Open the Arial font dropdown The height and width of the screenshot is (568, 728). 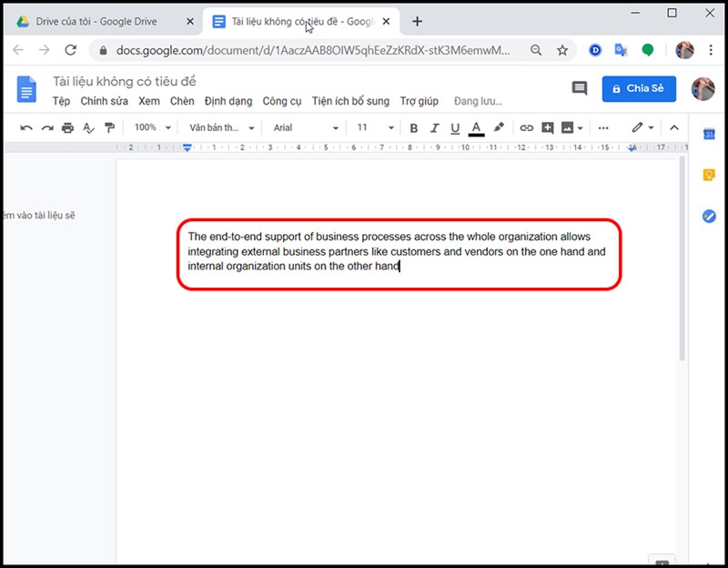point(306,127)
